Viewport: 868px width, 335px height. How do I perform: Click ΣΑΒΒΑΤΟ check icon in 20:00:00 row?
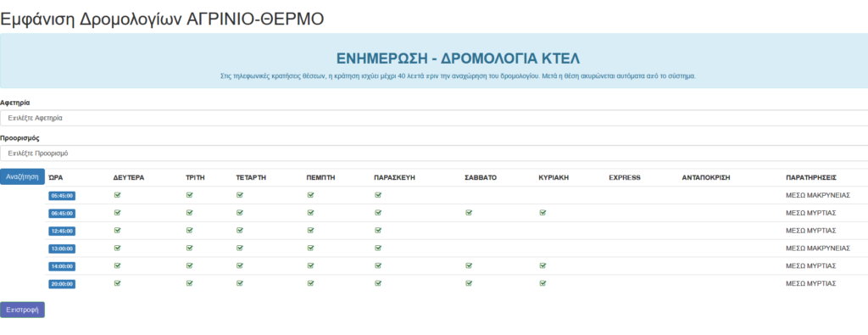[469, 283]
